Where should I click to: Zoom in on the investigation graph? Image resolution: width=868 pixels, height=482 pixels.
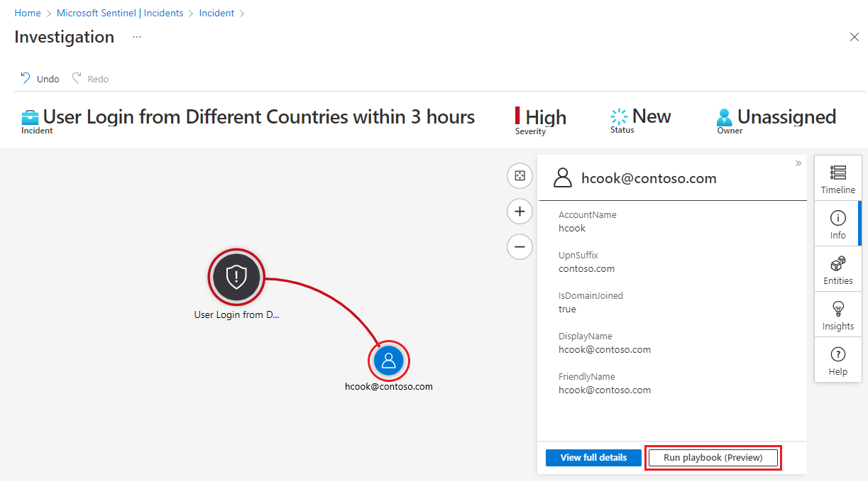520,211
